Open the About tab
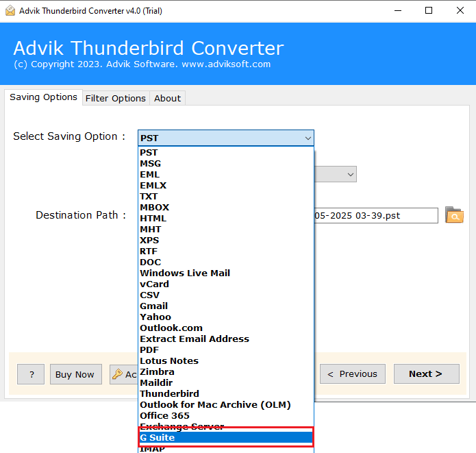The image size is (476, 453). click(167, 99)
